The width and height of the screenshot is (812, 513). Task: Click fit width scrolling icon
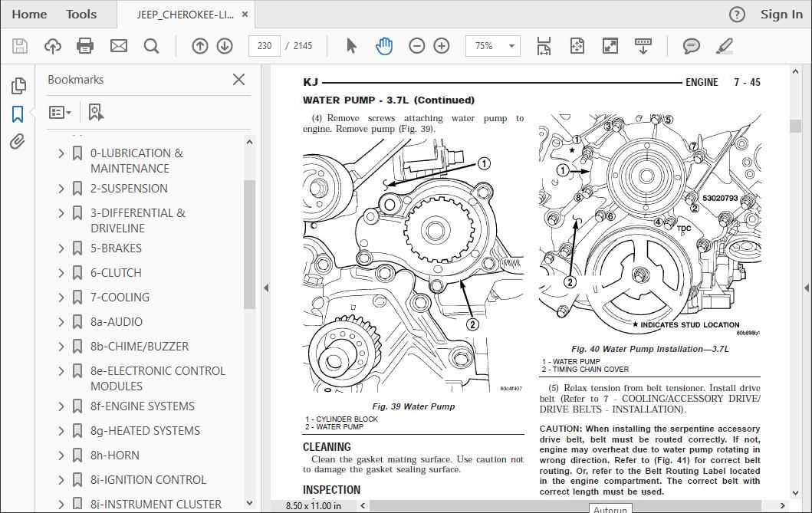pyautogui.click(x=544, y=46)
